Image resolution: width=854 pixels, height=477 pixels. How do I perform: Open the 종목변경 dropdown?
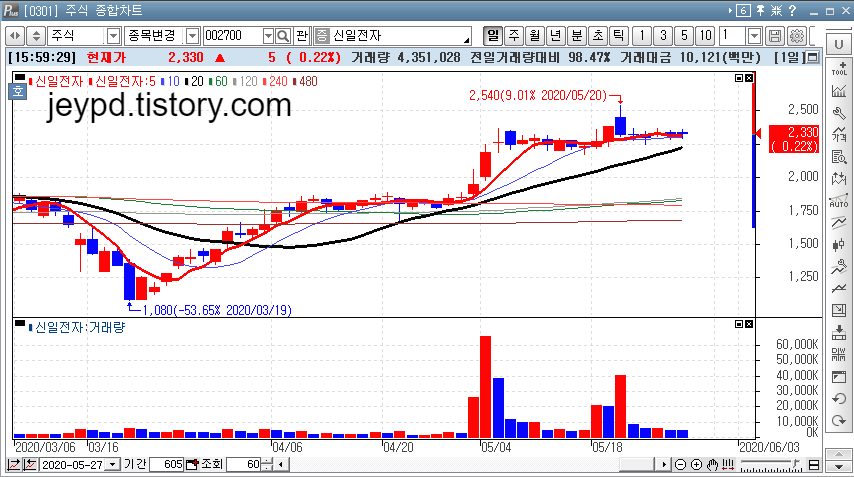(192, 36)
